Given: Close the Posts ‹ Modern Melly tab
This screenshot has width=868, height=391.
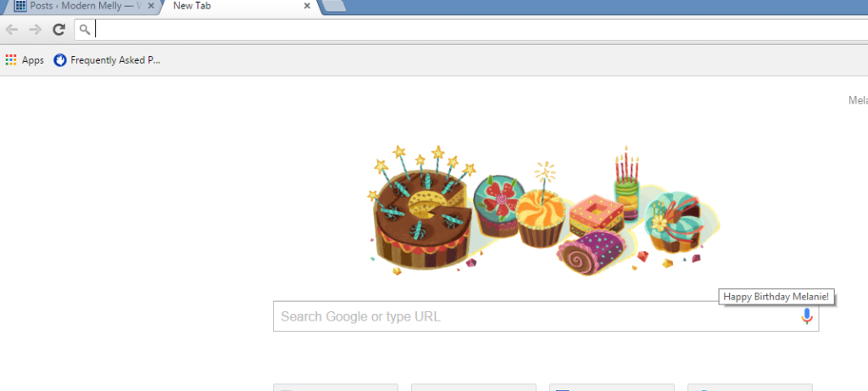Looking at the screenshot, I should click(x=151, y=6).
